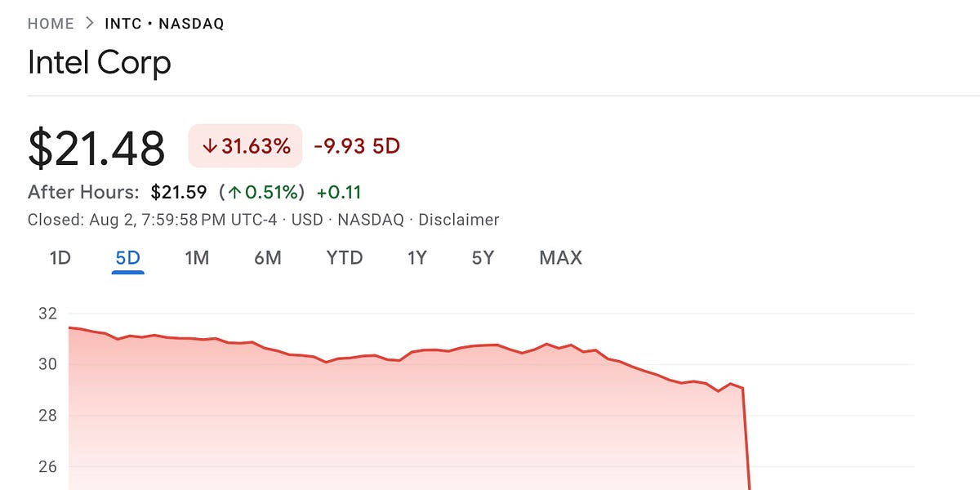Click the sharp drop point on chart line
The height and width of the screenshot is (490, 980).
(x=742, y=388)
